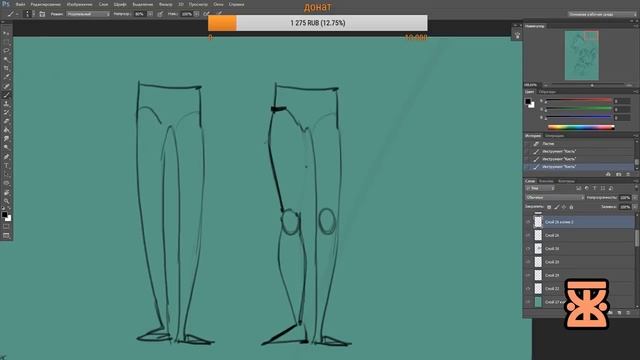640x360 pixels.
Task: Open the brush opacity slider arrow
Action: 150,14
